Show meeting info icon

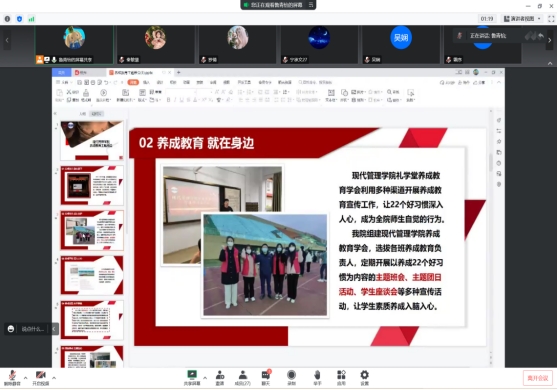coord(7,19)
